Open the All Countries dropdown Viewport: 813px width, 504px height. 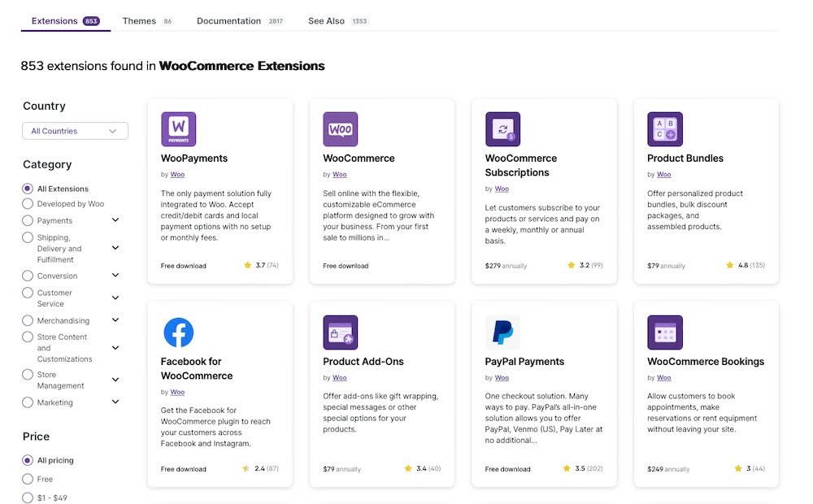click(75, 131)
